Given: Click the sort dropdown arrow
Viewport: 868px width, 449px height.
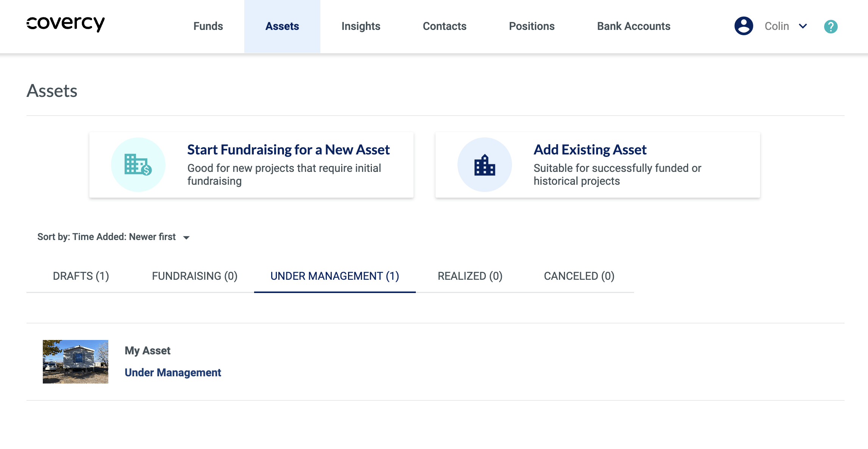Looking at the screenshot, I should (186, 238).
